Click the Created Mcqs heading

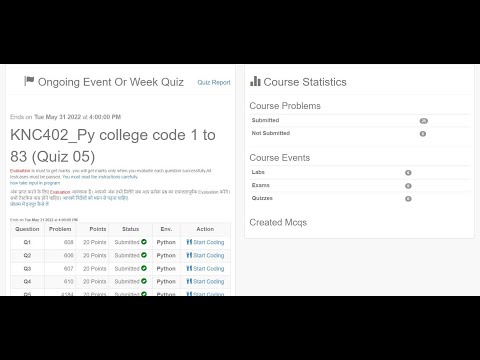click(x=278, y=222)
